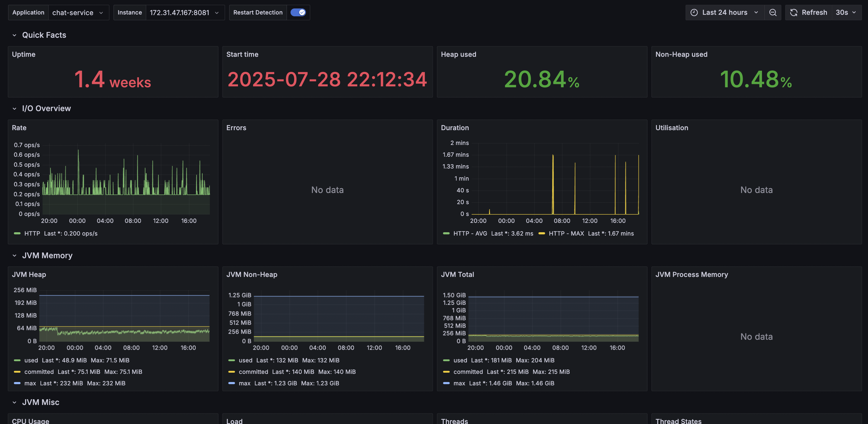The height and width of the screenshot is (424, 868).
Task: Toggle the Restart Detection switch
Action: tap(298, 12)
